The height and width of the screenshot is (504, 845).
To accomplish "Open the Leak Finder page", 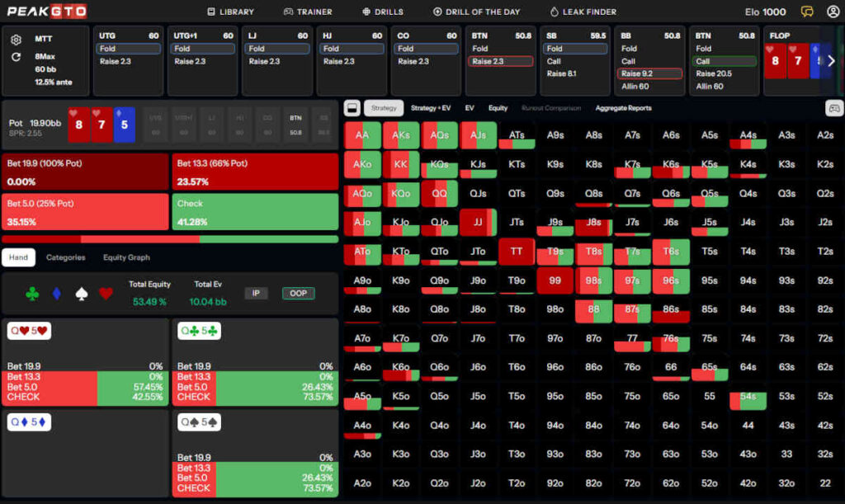I will click(583, 12).
